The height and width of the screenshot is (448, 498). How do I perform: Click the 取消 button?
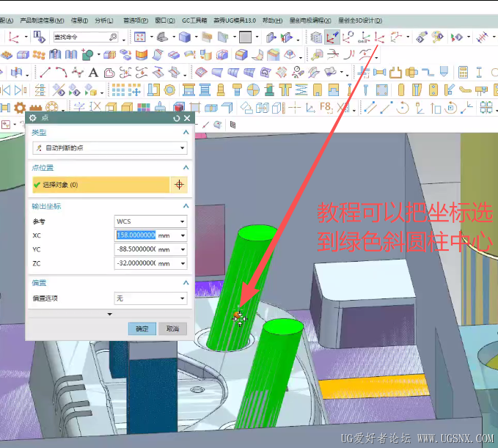172,329
